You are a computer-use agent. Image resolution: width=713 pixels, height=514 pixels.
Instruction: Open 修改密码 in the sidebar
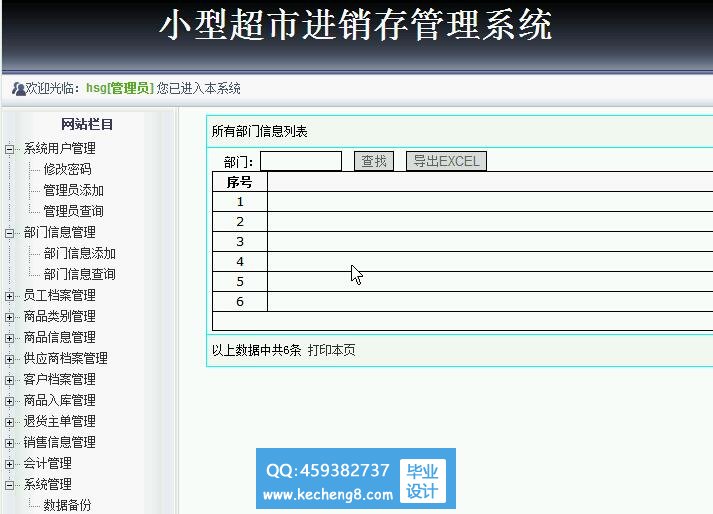click(67, 169)
